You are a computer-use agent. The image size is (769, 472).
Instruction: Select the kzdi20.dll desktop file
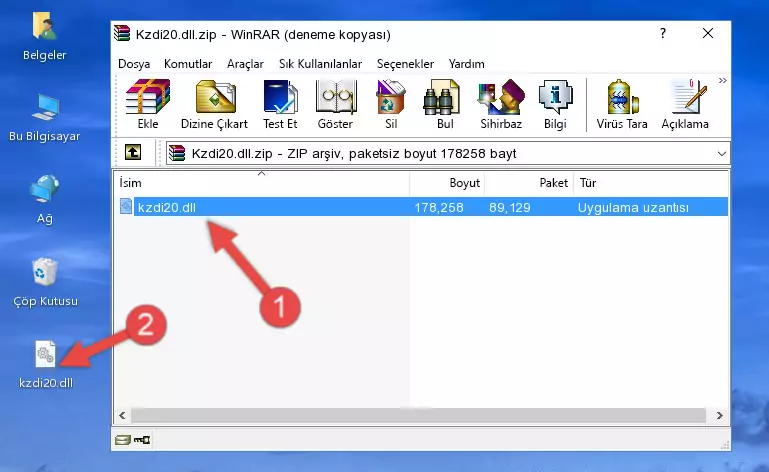[x=46, y=365]
